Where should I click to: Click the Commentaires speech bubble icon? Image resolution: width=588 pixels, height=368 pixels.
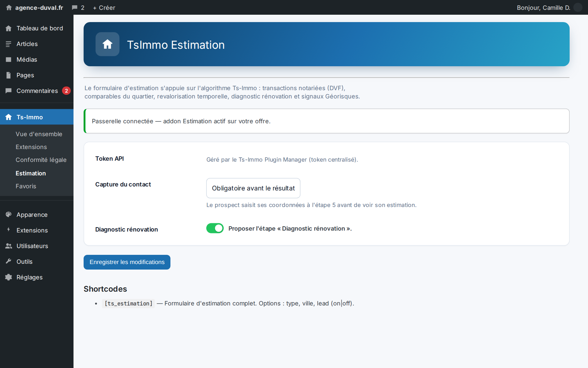[9, 91]
